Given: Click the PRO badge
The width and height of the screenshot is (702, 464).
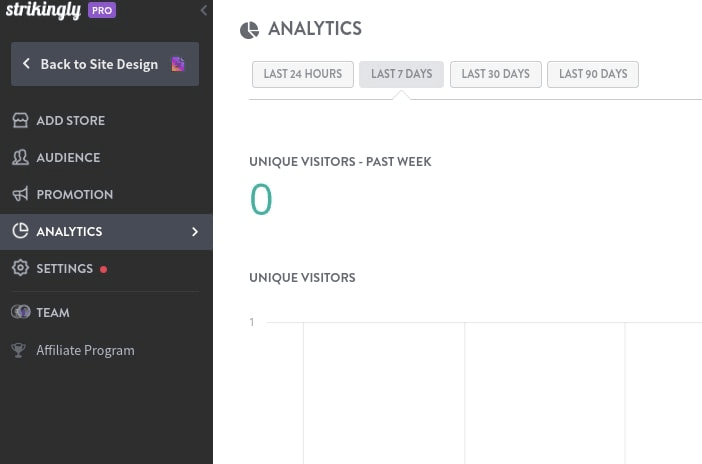Looking at the screenshot, I should 102,10.
